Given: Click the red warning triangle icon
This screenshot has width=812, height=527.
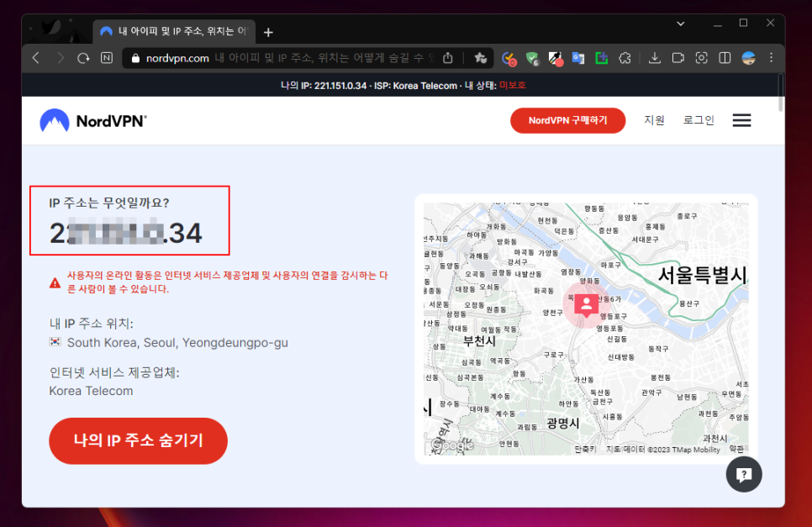Looking at the screenshot, I should pyautogui.click(x=55, y=283).
